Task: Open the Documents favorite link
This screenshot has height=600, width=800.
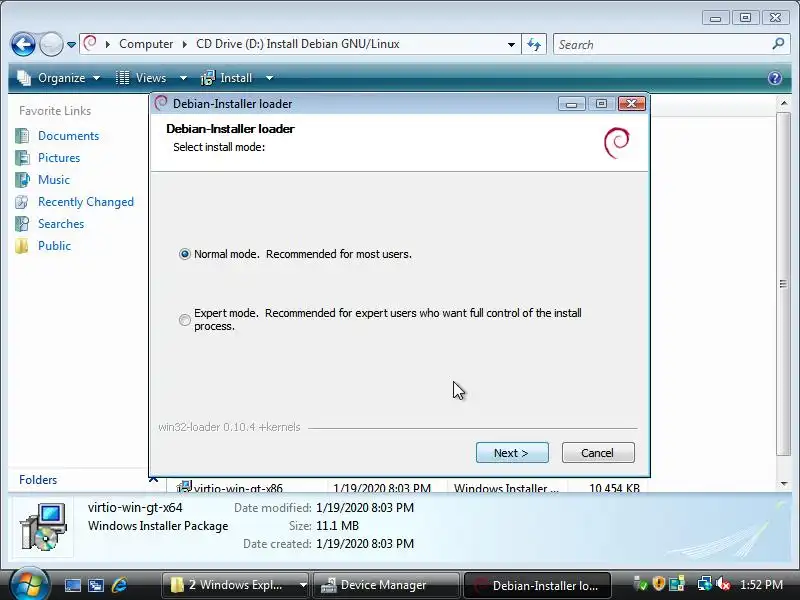Action: 68,136
